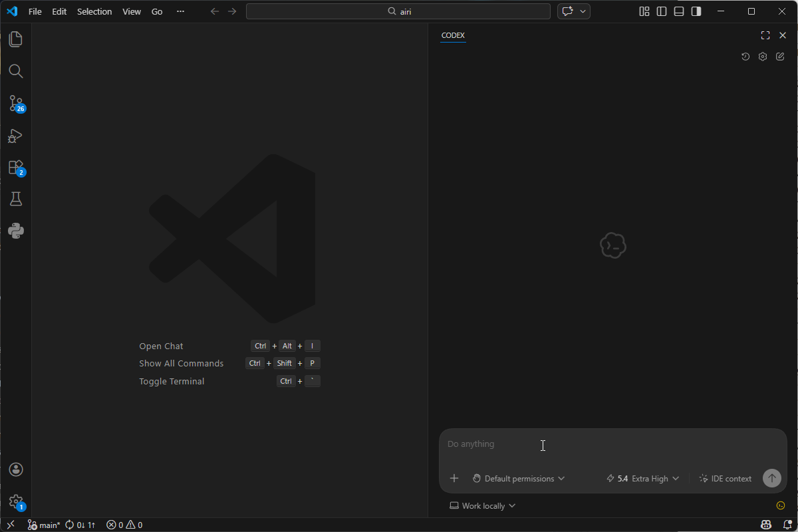This screenshot has width=798, height=532.
Task: Select the CODEX tab
Action: (x=453, y=35)
